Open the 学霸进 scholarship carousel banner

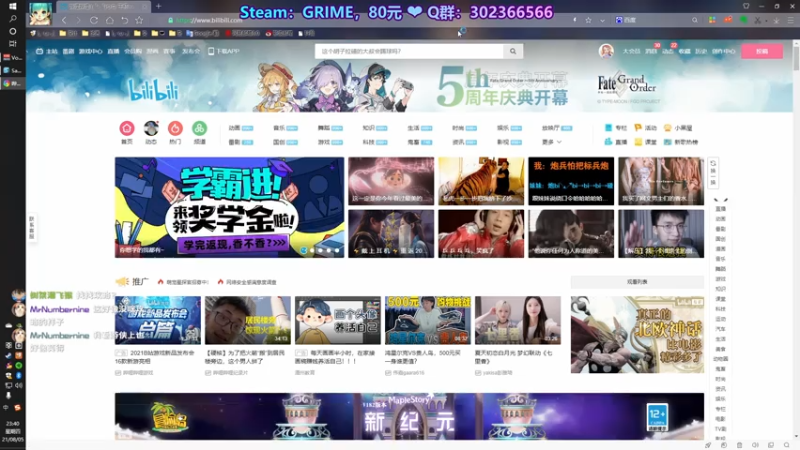coord(229,207)
